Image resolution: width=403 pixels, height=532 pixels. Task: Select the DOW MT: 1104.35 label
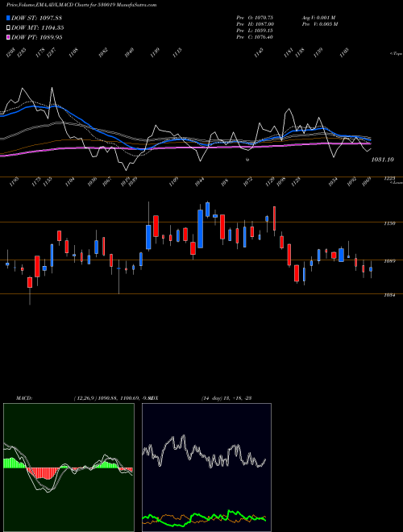pyautogui.click(x=38, y=28)
